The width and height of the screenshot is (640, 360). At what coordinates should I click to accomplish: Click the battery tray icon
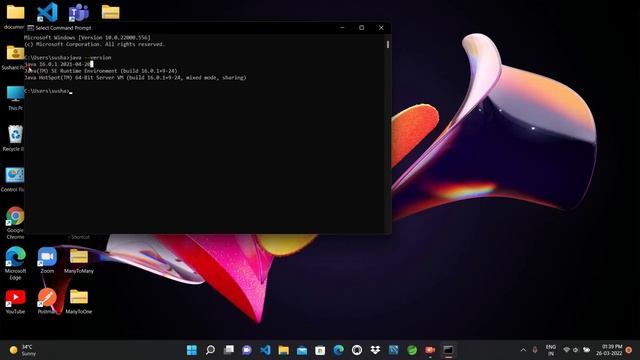[x=587, y=350]
